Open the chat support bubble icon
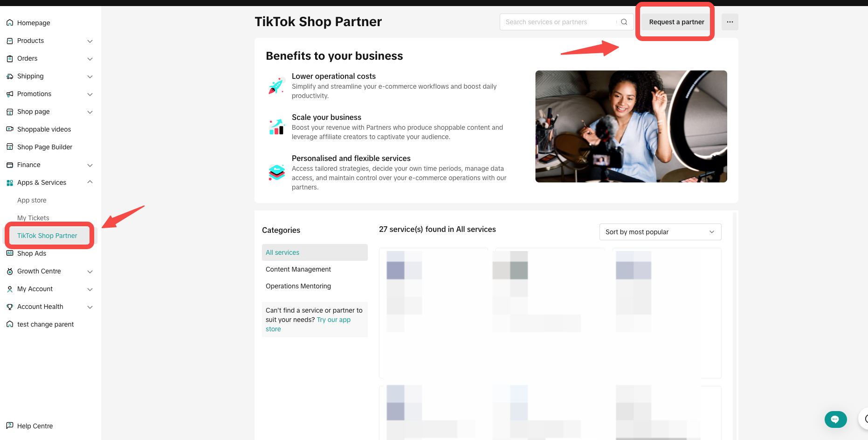The height and width of the screenshot is (440, 868). tap(835, 419)
